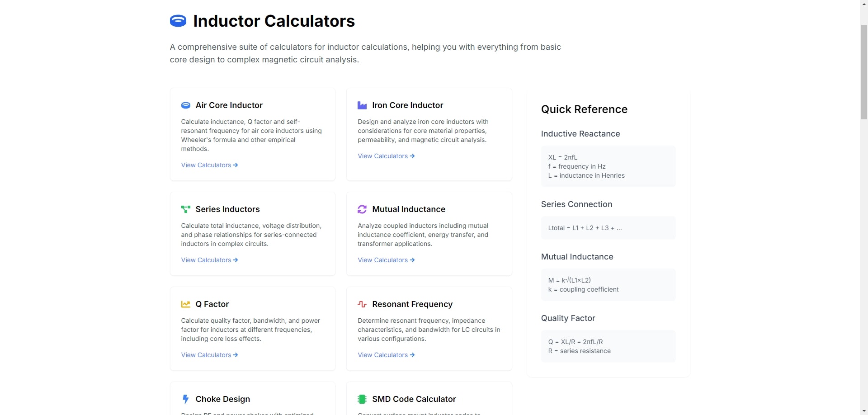Open View Calculators under Air Core Inductor

click(x=209, y=165)
